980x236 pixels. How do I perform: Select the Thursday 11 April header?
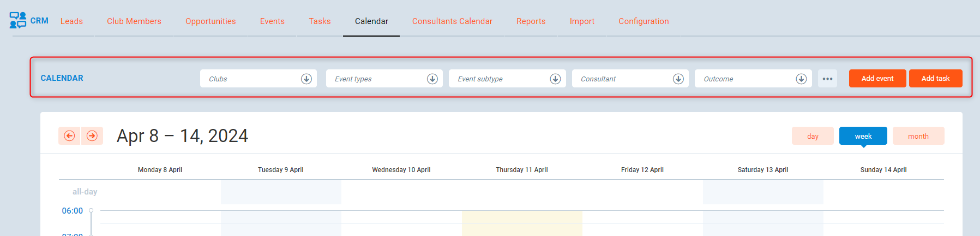[x=521, y=170]
